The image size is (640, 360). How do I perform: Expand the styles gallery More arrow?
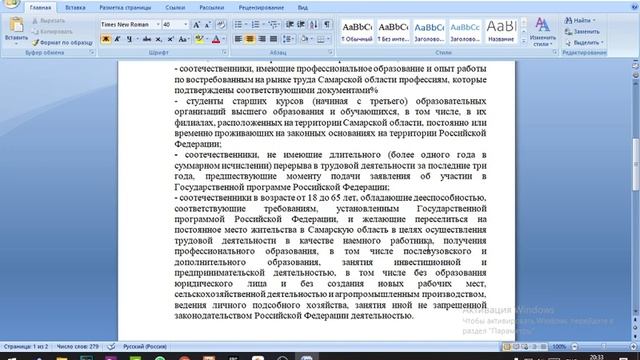click(524, 41)
